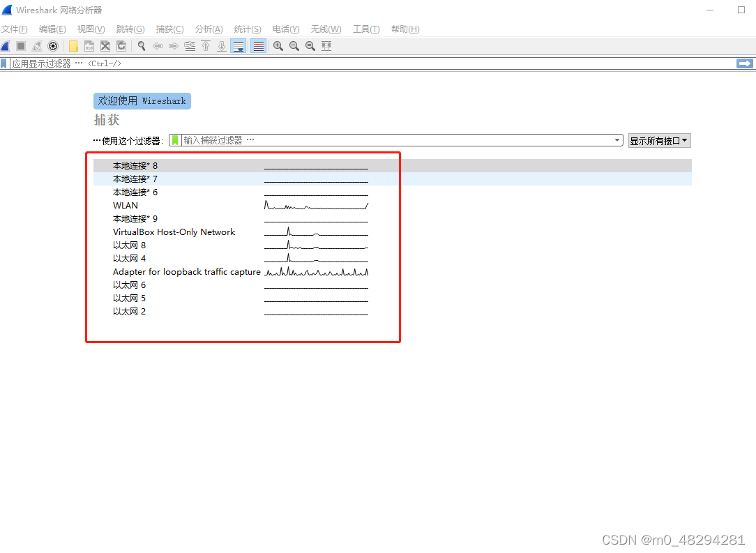Open the 统计(S) menu

point(248,29)
